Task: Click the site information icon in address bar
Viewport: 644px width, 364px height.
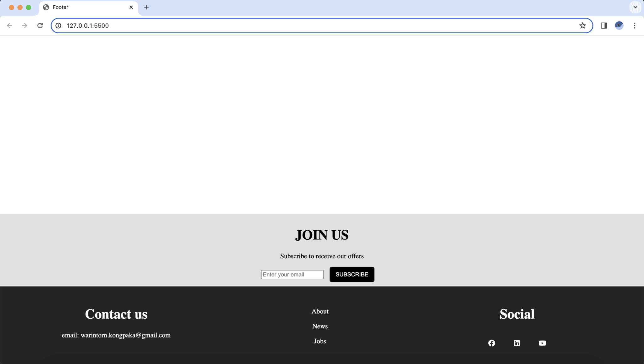Action: click(58, 25)
